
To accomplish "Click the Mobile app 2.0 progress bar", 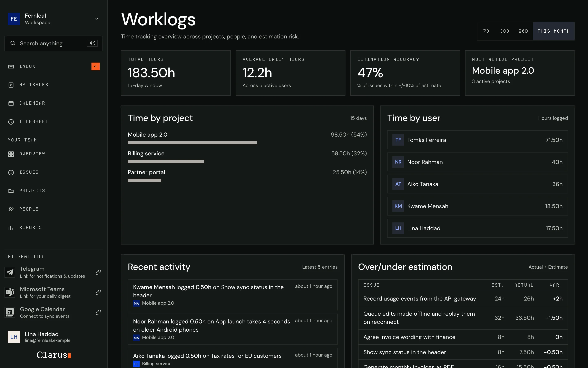I will coord(192,143).
